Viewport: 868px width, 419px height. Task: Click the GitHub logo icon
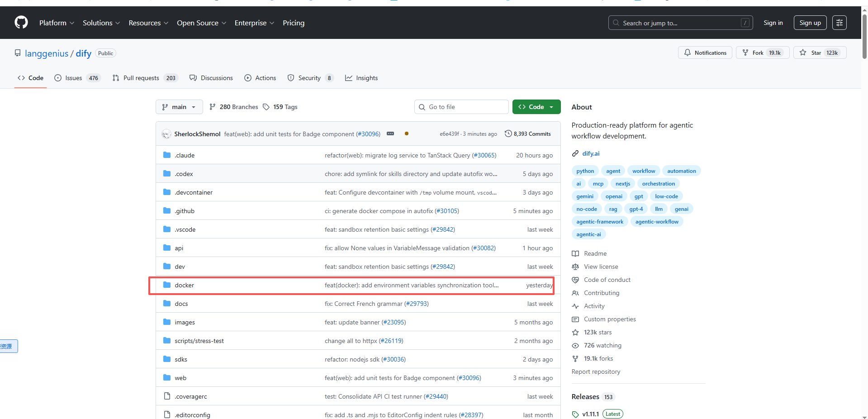tap(21, 22)
